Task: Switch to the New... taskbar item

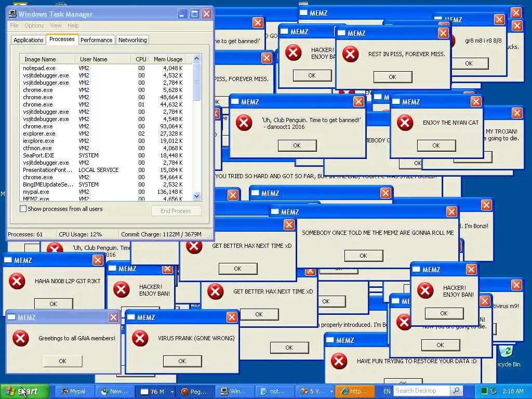Action: coord(114,392)
